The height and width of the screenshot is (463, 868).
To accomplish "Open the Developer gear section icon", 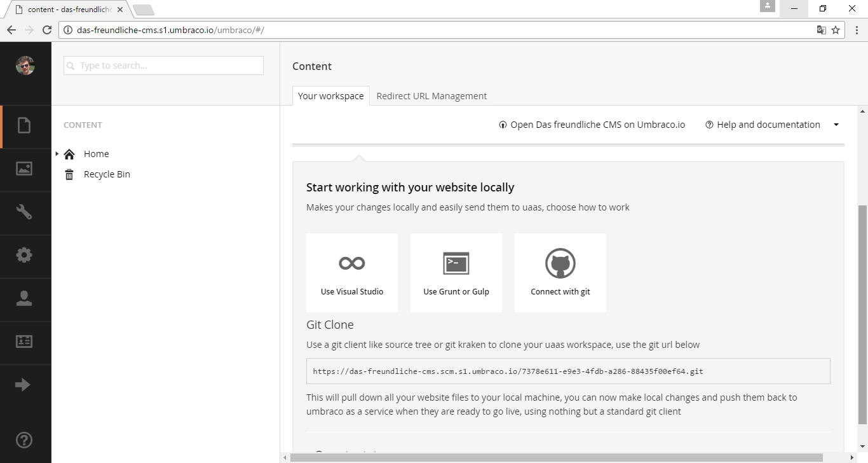I will [x=24, y=256].
